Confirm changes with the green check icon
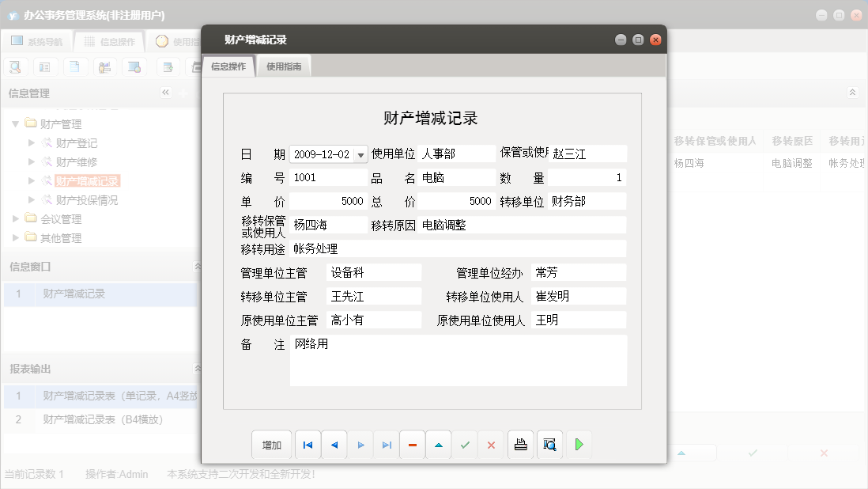The height and width of the screenshot is (489, 868). 465,444
